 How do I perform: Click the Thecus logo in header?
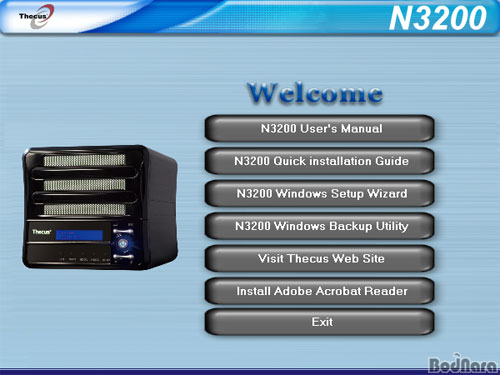(x=36, y=16)
